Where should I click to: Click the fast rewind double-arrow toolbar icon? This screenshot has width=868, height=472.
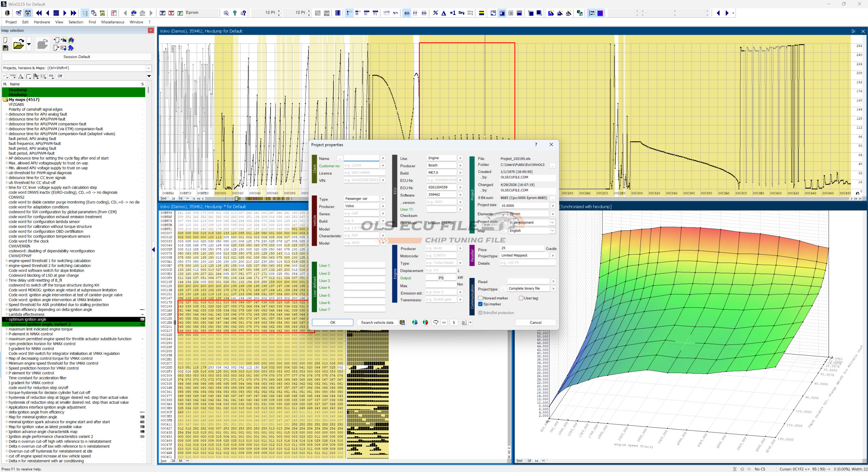(39, 13)
